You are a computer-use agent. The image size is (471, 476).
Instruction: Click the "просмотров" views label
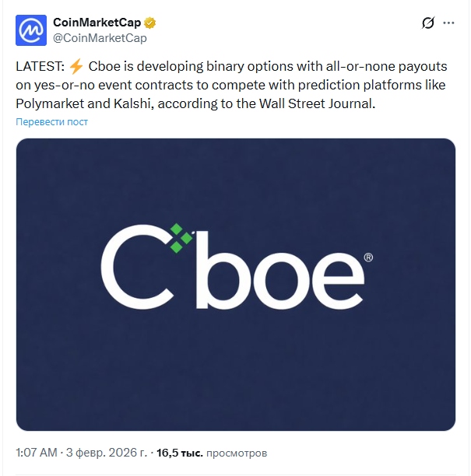pos(234,452)
